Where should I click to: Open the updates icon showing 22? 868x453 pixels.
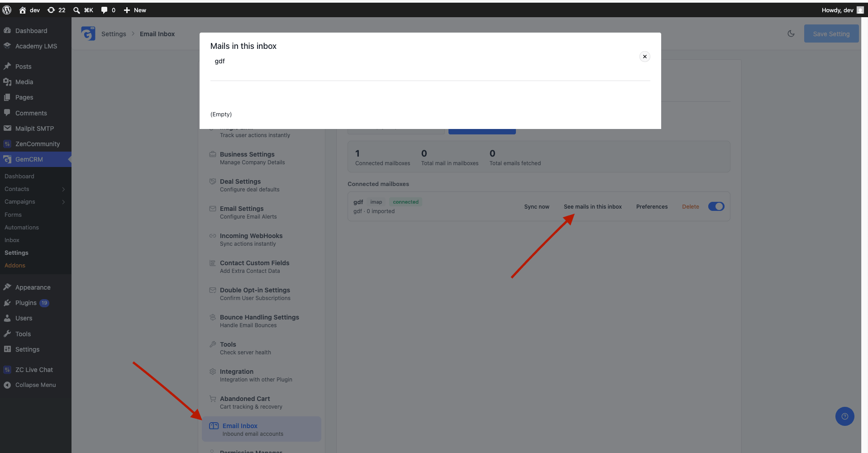[51, 10]
